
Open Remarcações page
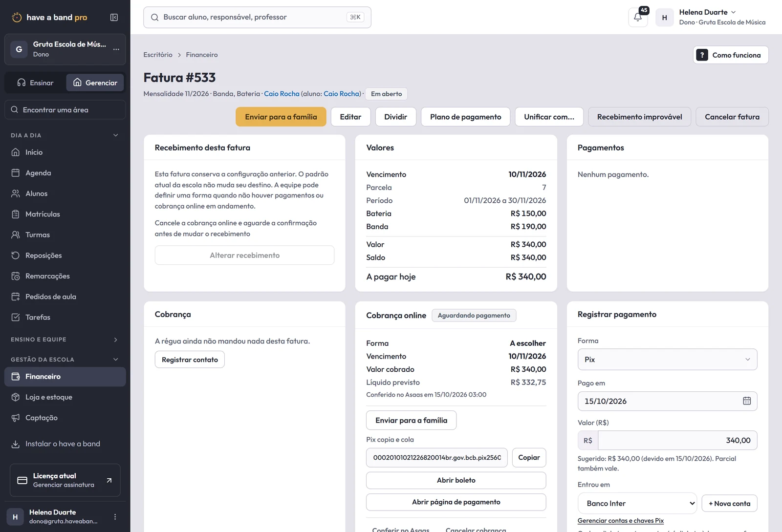(65, 276)
